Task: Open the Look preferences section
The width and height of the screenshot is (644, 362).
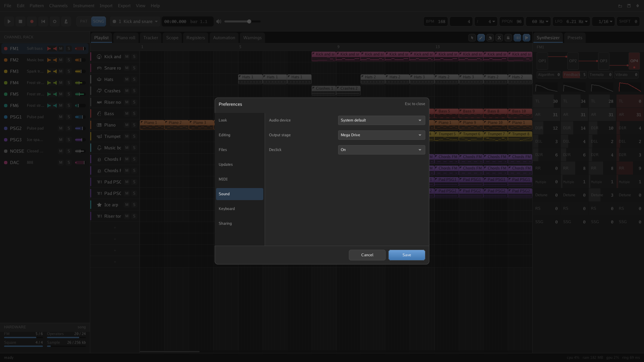Action: (239, 120)
